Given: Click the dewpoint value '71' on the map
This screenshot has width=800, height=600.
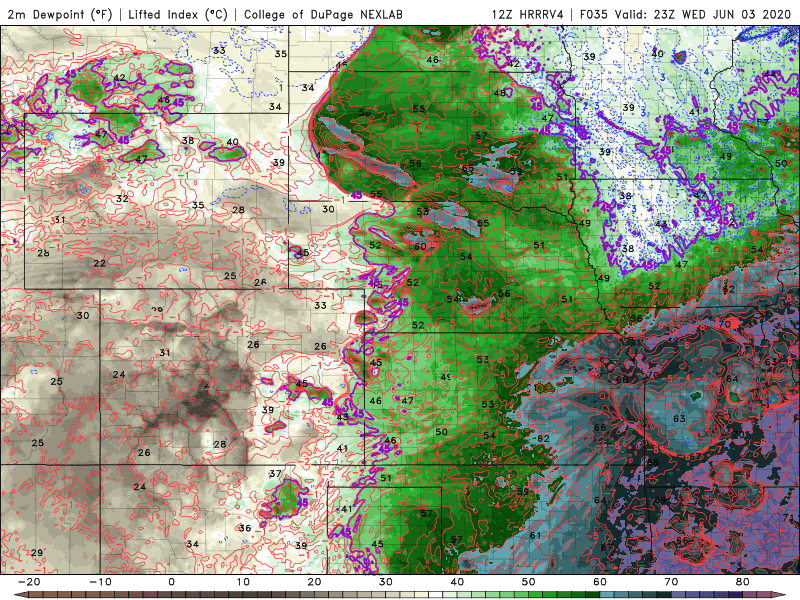Looking at the screenshot, I should [788, 517].
